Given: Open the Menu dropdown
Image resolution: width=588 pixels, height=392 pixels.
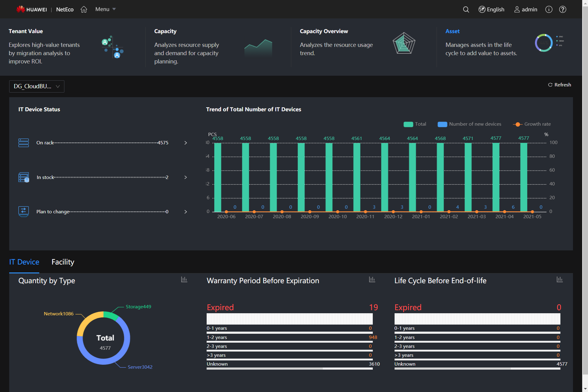Looking at the screenshot, I should click(x=105, y=9).
